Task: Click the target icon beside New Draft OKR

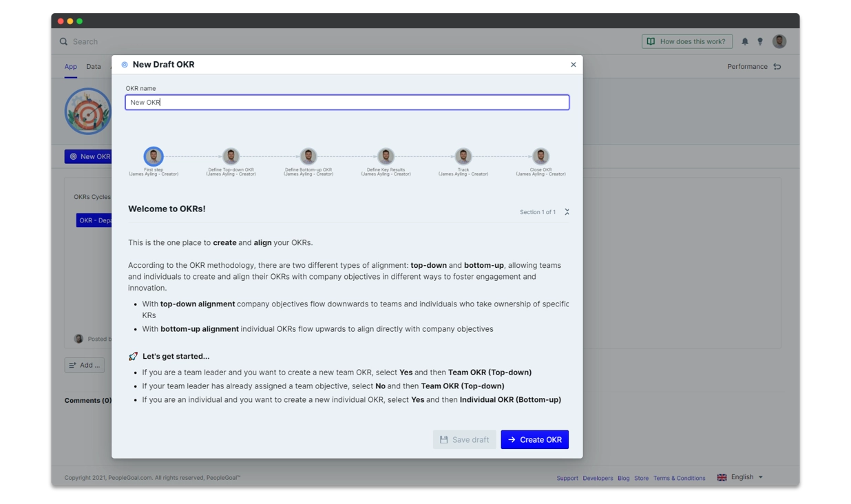Action: (x=124, y=64)
